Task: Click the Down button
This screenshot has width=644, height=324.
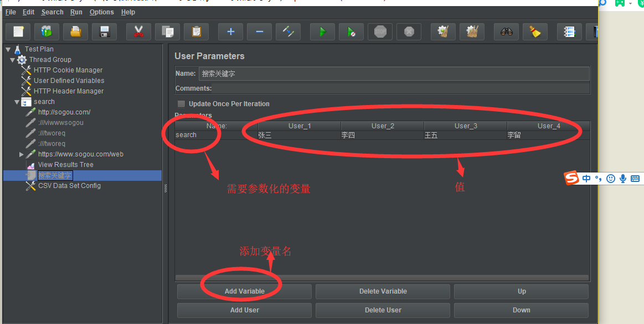Action: pos(521,310)
